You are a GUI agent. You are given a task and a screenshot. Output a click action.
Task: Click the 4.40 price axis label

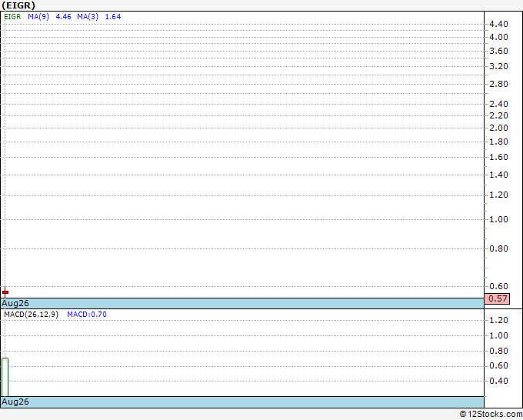(x=498, y=24)
